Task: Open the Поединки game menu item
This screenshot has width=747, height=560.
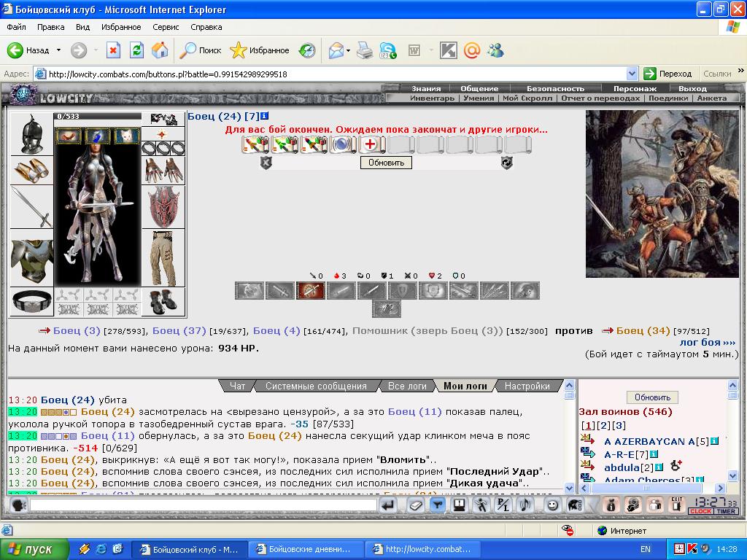Action: pos(668,98)
